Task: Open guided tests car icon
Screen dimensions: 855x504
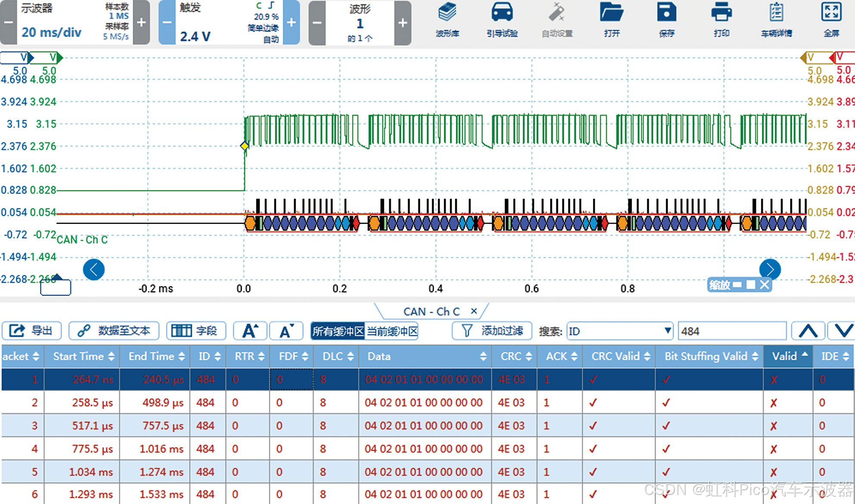Action: (x=502, y=13)
